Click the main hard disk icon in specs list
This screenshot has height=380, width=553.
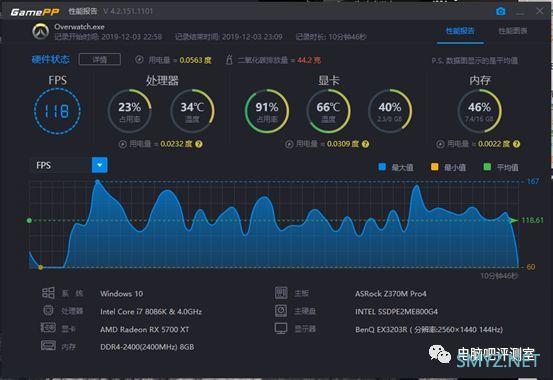click(281, 310)
